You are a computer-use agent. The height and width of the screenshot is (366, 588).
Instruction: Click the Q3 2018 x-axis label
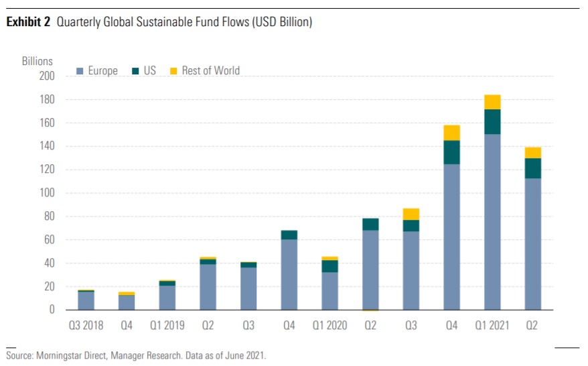[86, 326]
